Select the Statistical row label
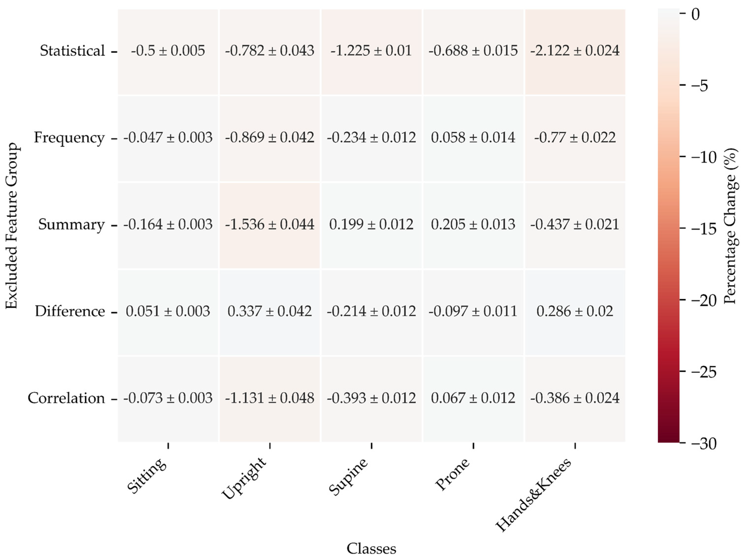This screenshot has width=745, height=560. [x=72, y=51]
